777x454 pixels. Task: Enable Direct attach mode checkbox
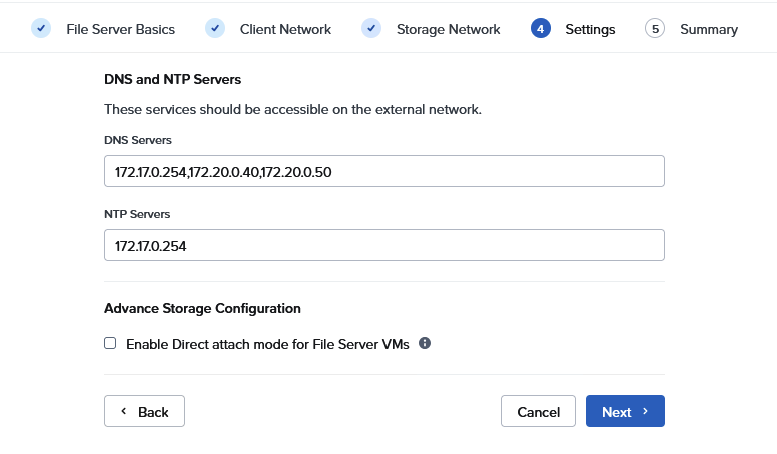point(111,343)
